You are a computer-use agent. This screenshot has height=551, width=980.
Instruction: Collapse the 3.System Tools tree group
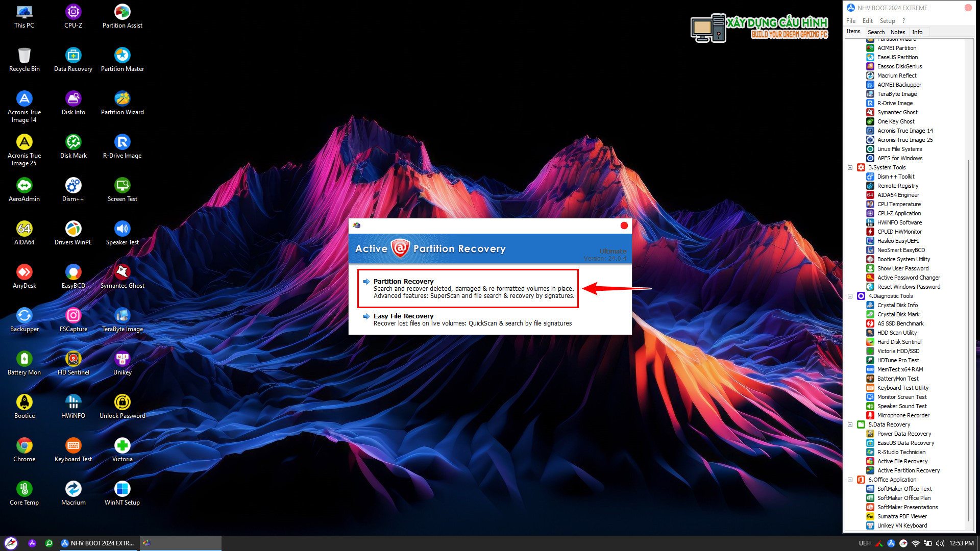point(850,167)
